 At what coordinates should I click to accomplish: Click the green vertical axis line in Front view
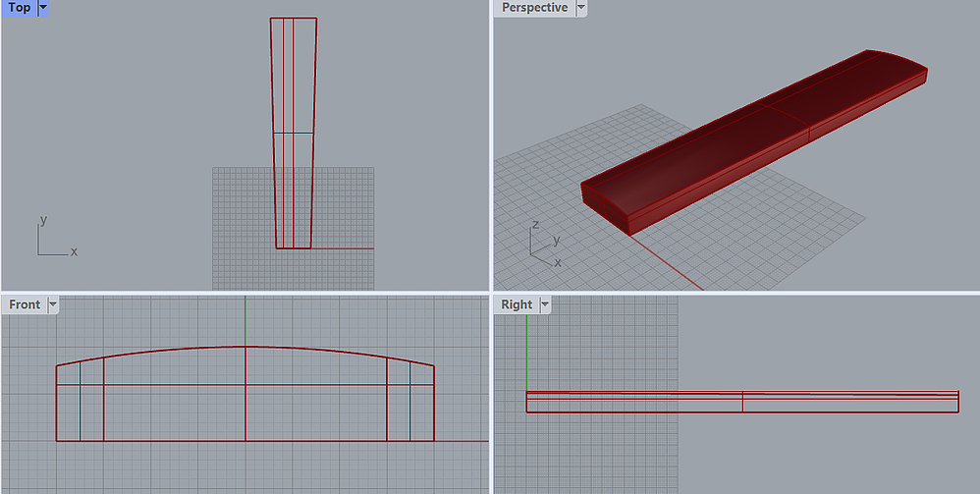[245, 319]
